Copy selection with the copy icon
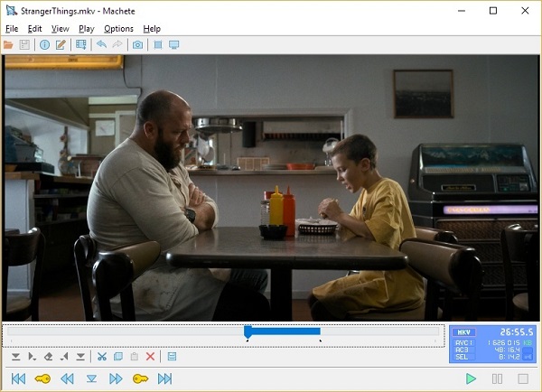542x392 pixels. [x=118, y=357]
